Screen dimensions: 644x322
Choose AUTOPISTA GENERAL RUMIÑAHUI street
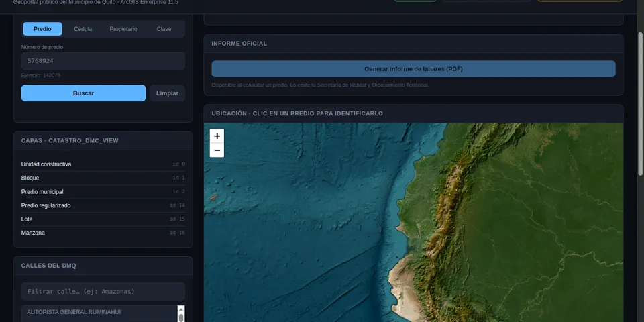tap(99, 312)
